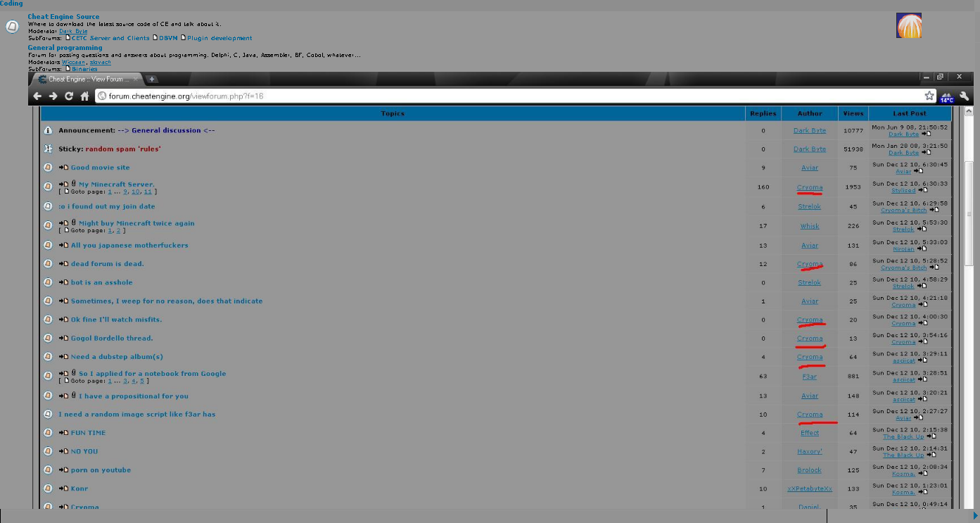Open the browser home page icon
This screenshot has height=523, width=980.
(x=84, y=96)
